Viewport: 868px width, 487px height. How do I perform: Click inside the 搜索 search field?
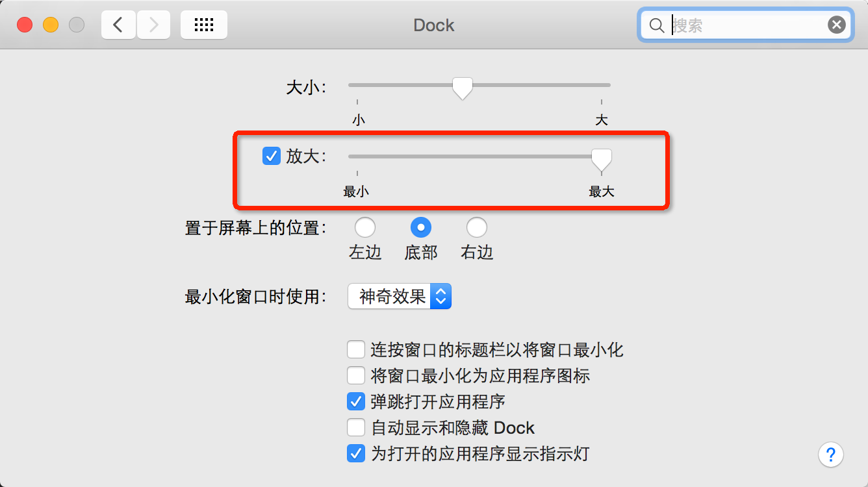click(x=747, y=25)
